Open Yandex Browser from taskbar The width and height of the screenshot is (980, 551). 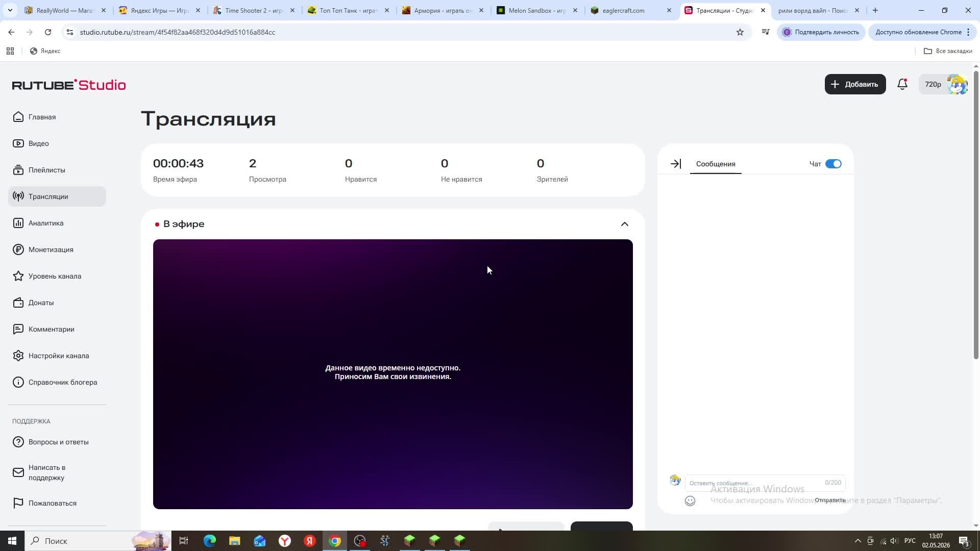[285, 541]
